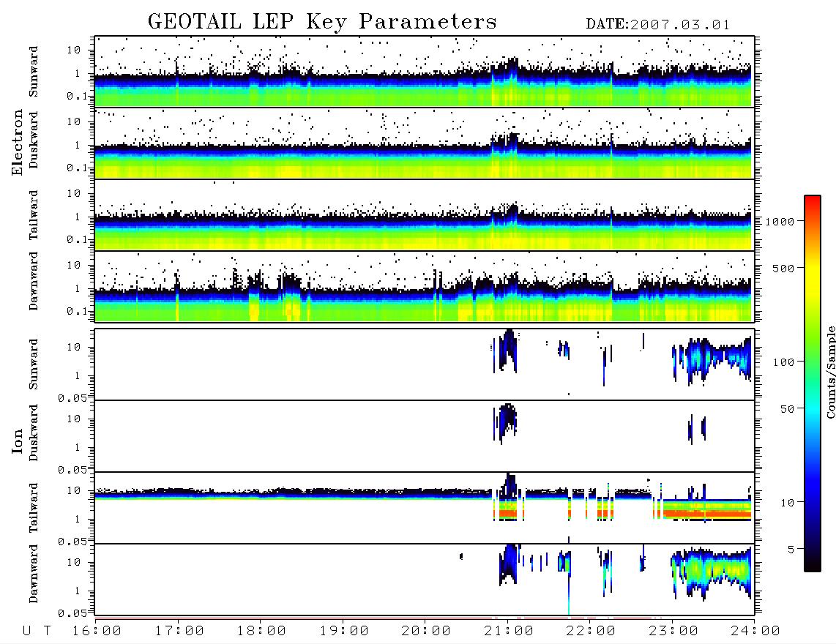Click the "Counts/Sample" color bar label
The height and width of the screenshot is (644, 836).
(831, 372)
